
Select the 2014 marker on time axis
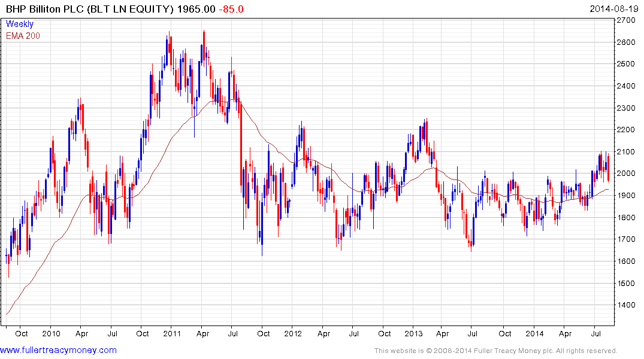tap(534, 333)
